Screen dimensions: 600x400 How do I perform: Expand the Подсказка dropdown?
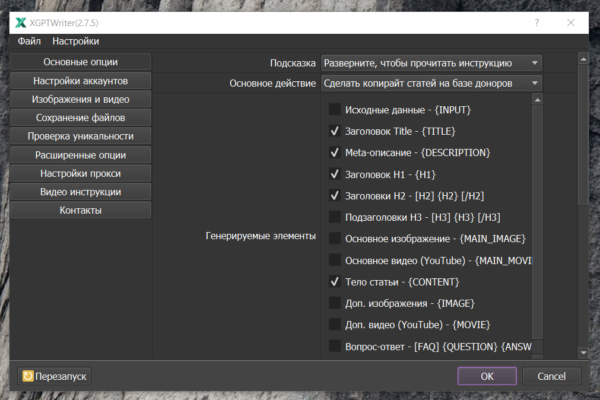(431, 63)
